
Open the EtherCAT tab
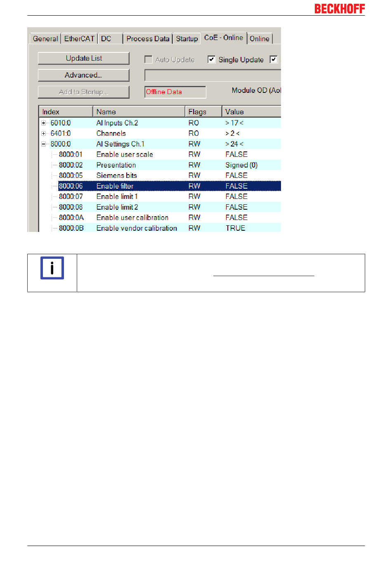pos(79,39)
